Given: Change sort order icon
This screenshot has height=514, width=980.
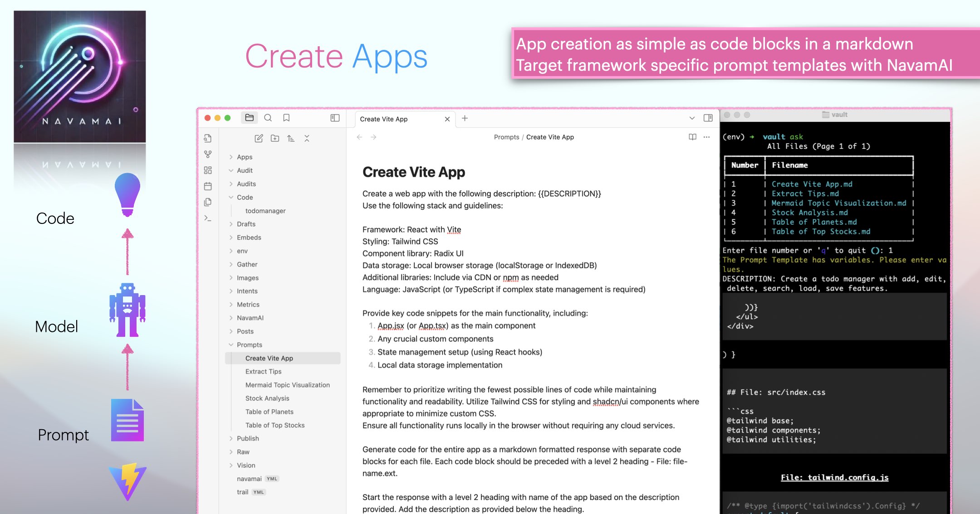Looking at the screenshot, I should coord(291,138).
